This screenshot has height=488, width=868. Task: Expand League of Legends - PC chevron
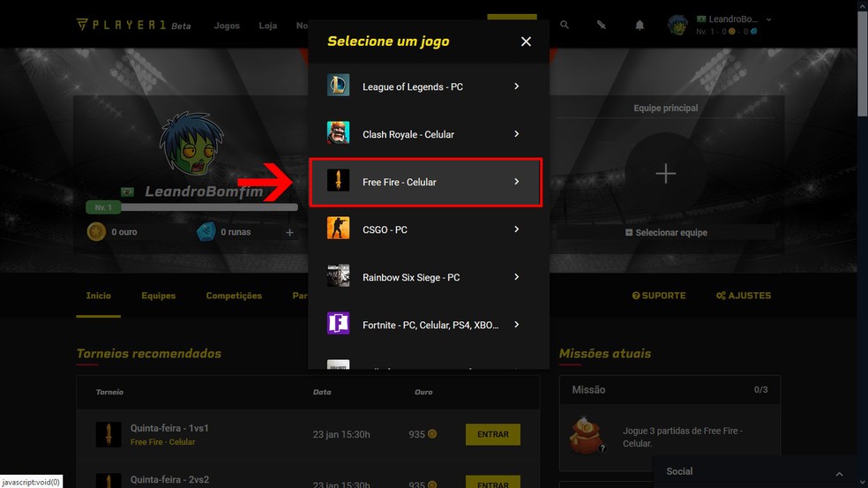click(517, 86)
